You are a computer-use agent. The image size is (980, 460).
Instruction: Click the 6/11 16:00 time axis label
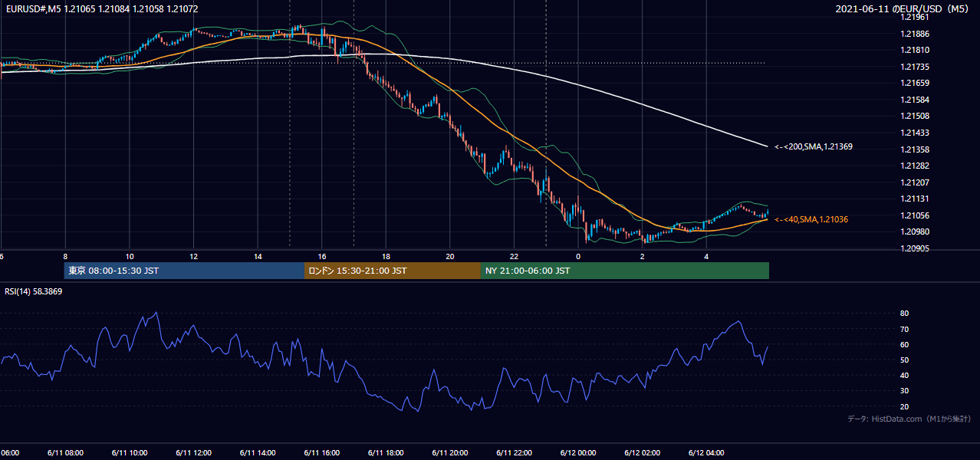pos(322,452)
